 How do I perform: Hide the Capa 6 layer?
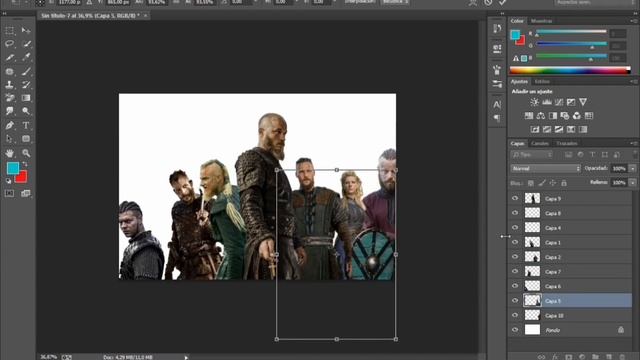point(515,286)
